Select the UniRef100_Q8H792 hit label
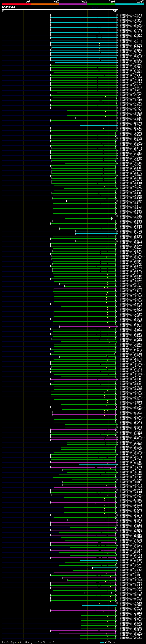 131,63
